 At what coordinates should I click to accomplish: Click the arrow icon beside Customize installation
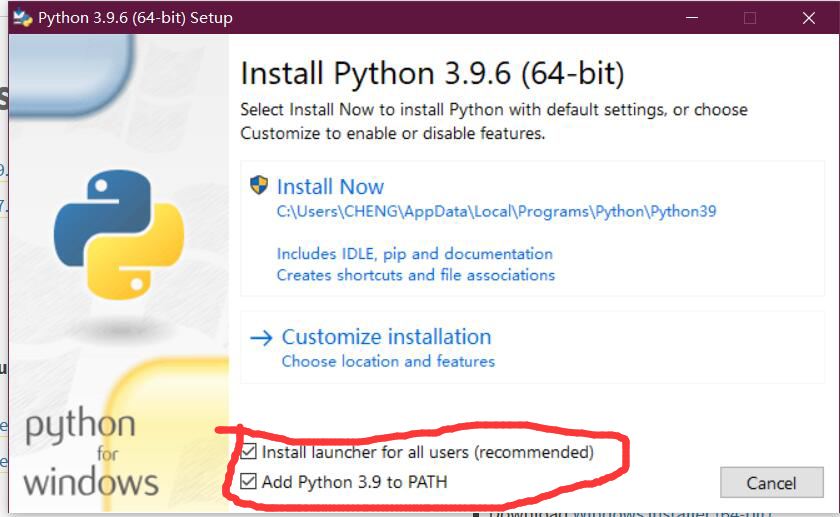pos(261,338)
